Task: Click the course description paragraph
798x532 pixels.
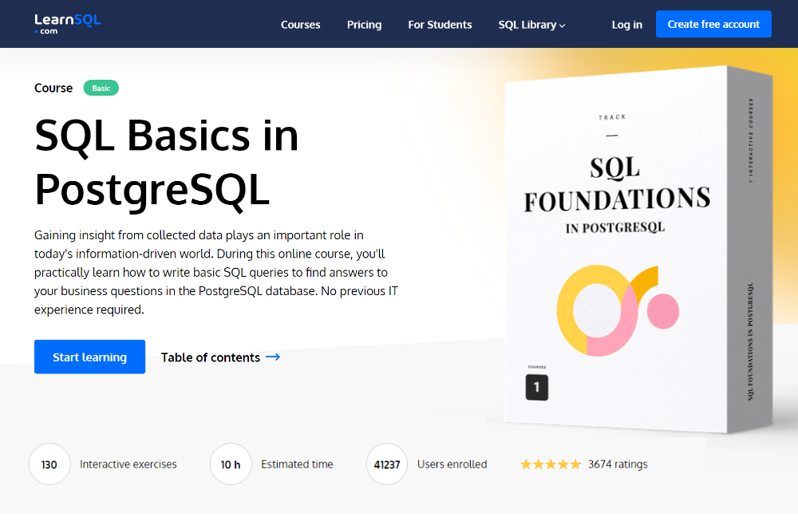Action: pos(216,272)
